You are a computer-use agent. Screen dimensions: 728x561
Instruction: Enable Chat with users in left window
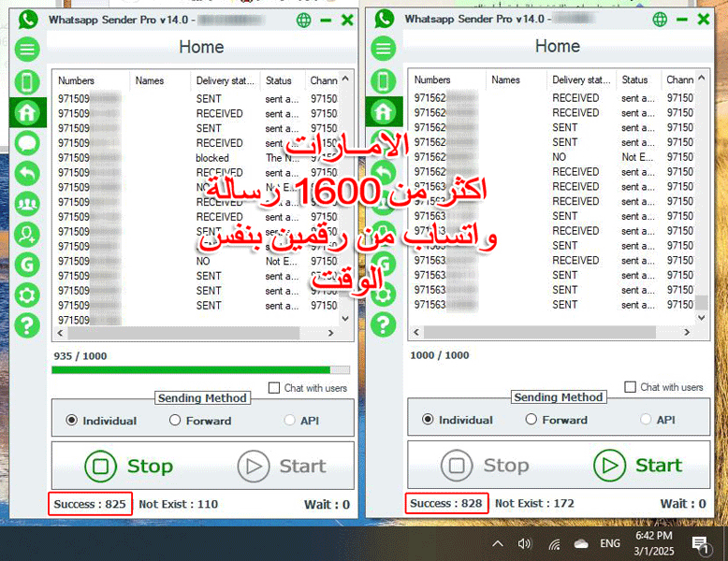[274, 388]
